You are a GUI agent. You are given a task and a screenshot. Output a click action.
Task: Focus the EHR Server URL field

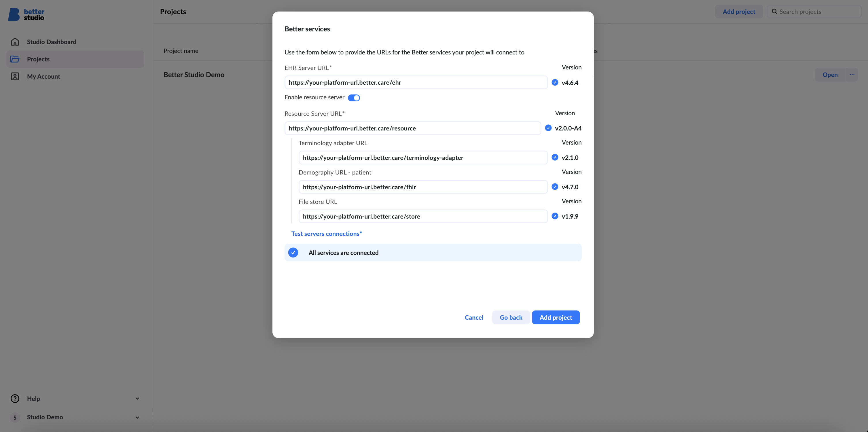pyautogui.click(x=416, y=83)
